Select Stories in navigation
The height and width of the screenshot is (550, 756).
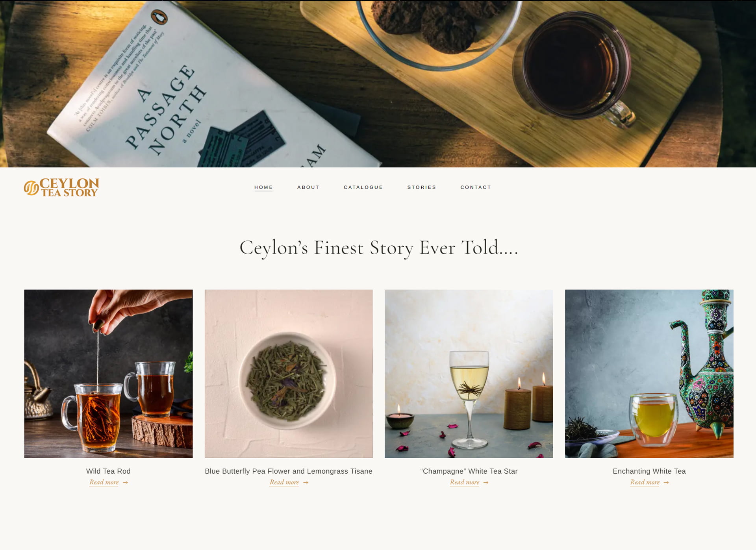(x=421, y=187)
